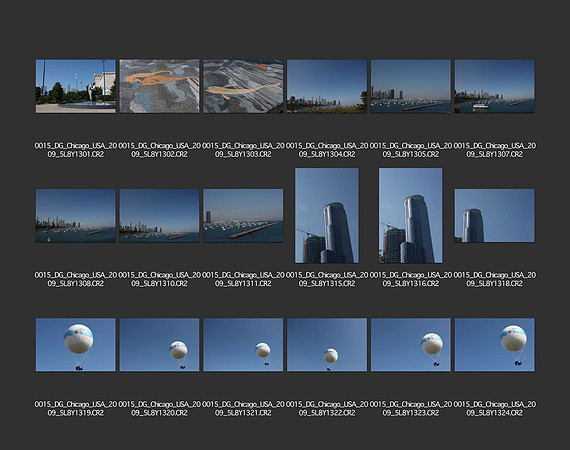Click the filename label ending 5L8Y1310.CR2
570x450 pixels.
point(160,279)
